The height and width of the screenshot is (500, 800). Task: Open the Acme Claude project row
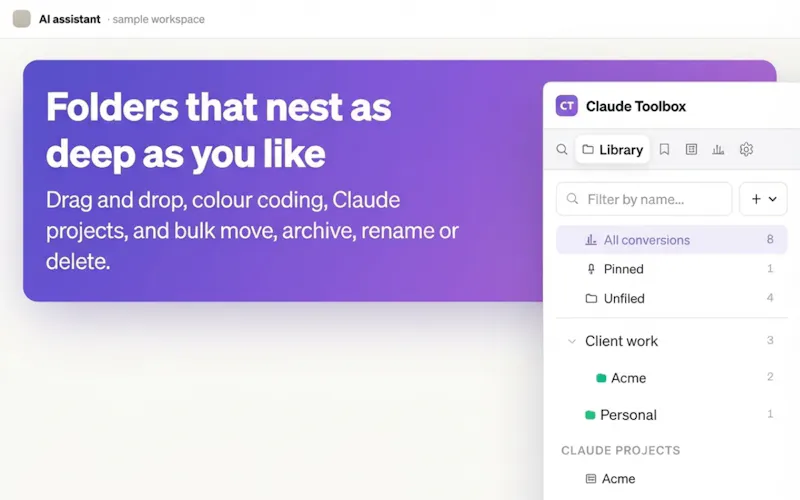click(x=672, y=479)
